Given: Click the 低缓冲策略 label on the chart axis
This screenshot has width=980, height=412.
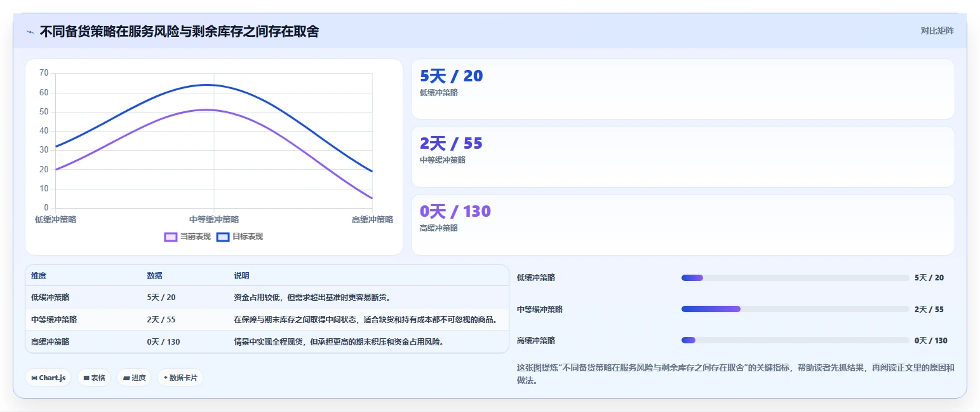Looking at the screenshot, I should click(x=55, y=219).
